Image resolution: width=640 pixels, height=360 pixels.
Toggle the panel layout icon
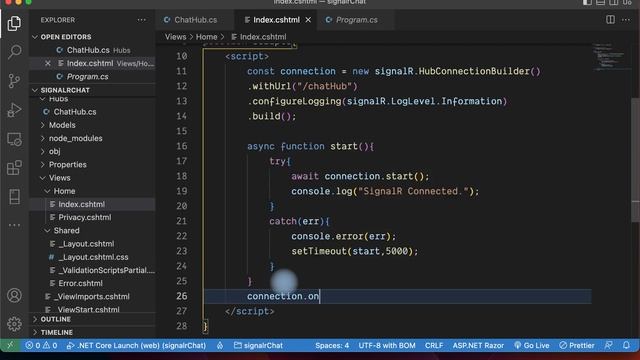(600, 2)
